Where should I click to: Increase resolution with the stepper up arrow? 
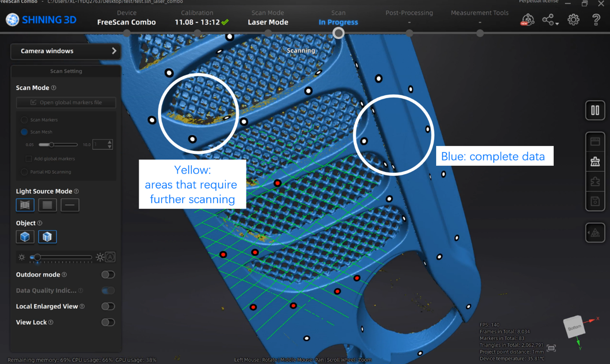110,142
